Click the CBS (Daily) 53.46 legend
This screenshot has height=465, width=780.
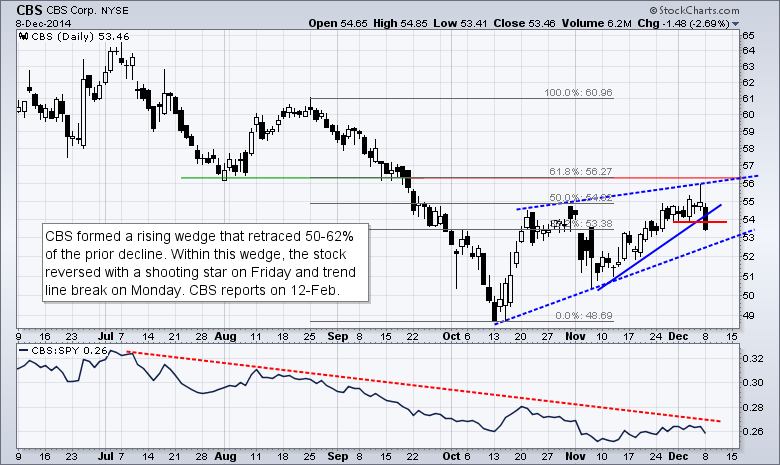point(80,36)
